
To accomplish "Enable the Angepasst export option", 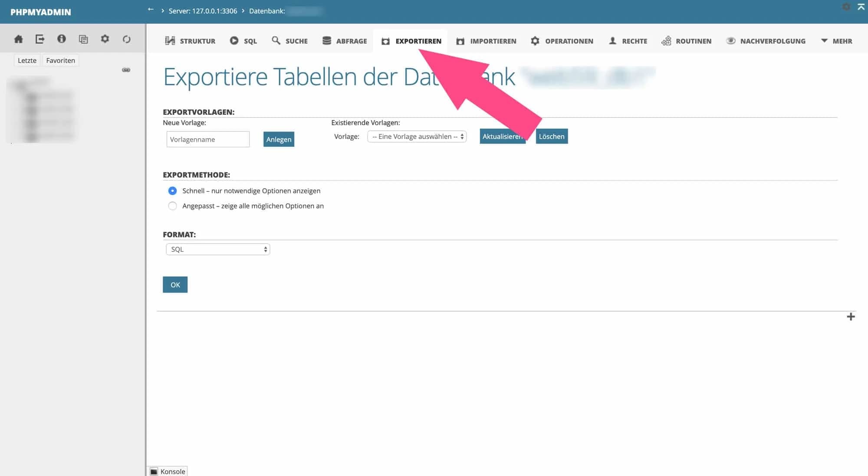I will (x=173, y=206).
